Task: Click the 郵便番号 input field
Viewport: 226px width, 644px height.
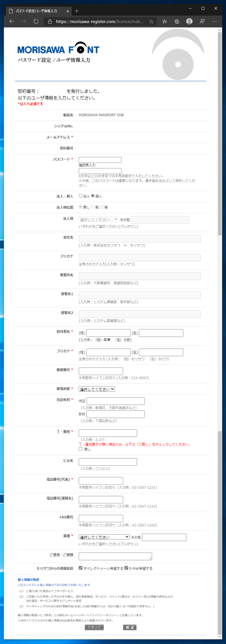Action: tap(101, 371)
